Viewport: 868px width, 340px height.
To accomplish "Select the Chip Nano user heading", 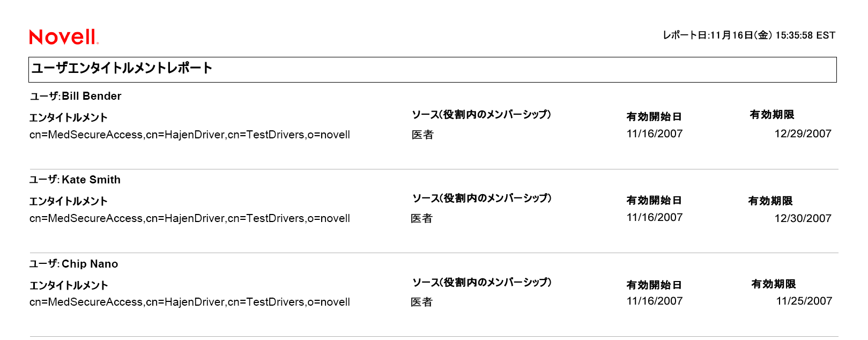I will [x=74, y=264].
